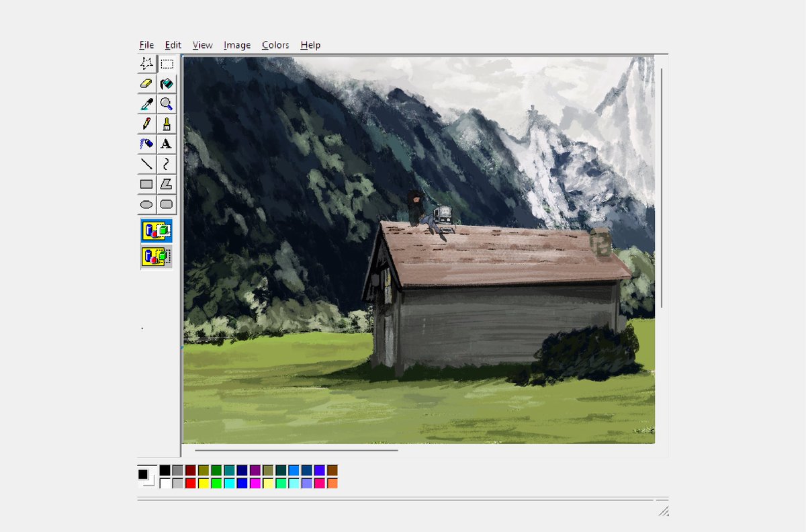Open the Colors menu
The image size is (806, 532).
tap(275, 45)
